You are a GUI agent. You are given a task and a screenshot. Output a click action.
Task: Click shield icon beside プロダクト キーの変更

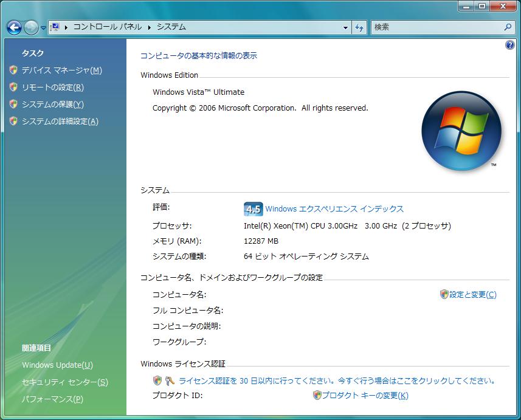tap(317, 395)
